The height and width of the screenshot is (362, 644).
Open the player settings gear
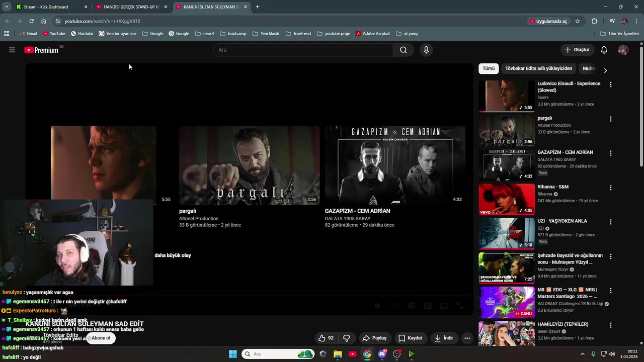(x=411, y=306)
